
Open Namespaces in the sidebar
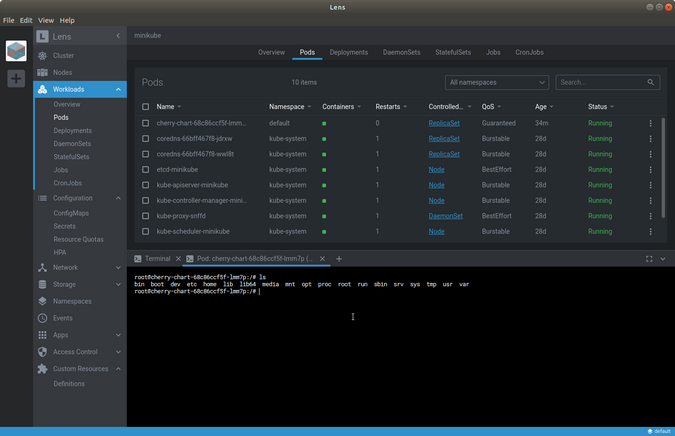pyautogui.click(x=72, y=301)
